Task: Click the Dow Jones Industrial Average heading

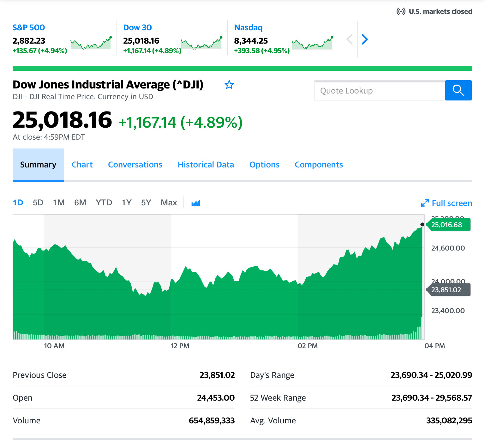Action: [108, 85]
